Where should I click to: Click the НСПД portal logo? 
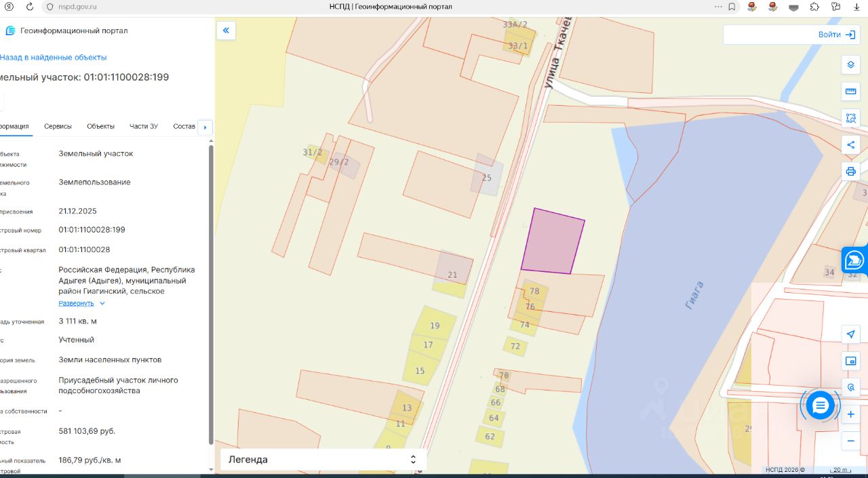10,31
